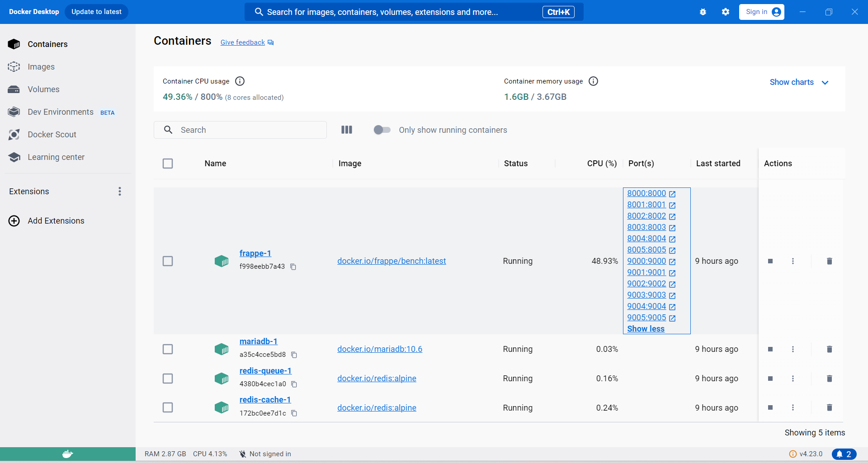This screenshot has height=463, width=868.
Task: Click Update to latest button
Action: pyautogui.click(x=96, y=12)
